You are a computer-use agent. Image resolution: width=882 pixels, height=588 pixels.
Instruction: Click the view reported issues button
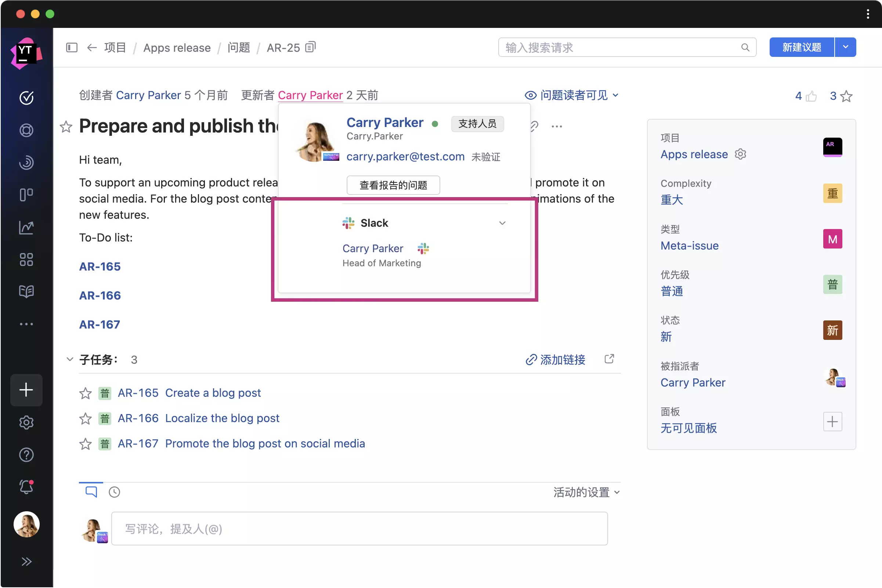pos(393,185)
